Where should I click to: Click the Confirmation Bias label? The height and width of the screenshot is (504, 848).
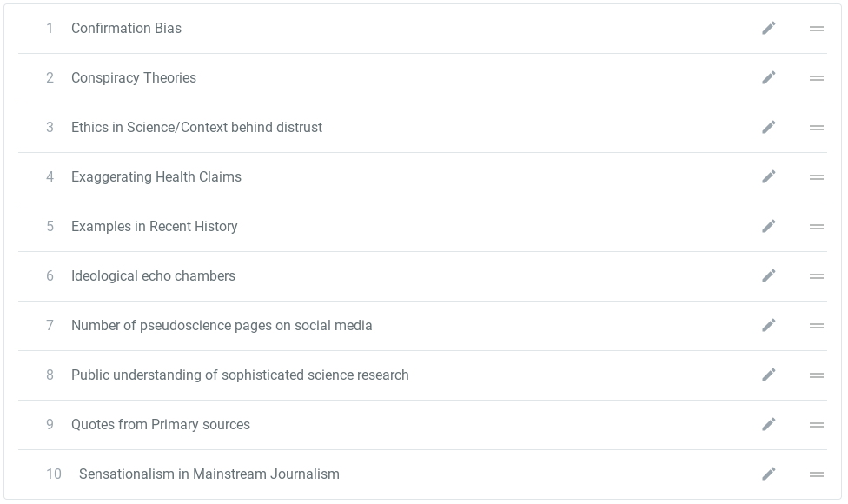coord(126,28)
